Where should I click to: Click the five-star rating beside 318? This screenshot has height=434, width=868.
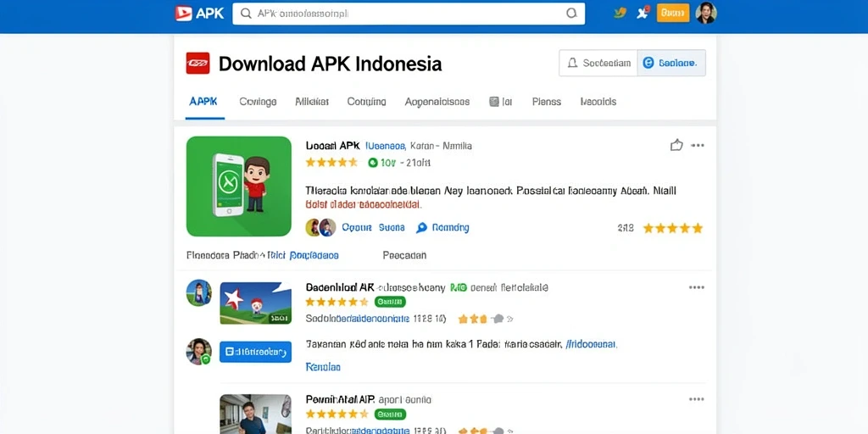pos(672,228)
